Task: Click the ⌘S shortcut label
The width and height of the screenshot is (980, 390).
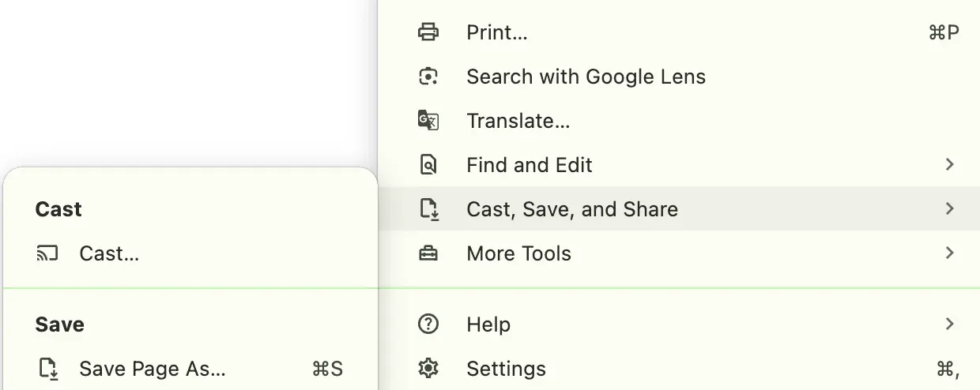Action: [x=327, y=369]
